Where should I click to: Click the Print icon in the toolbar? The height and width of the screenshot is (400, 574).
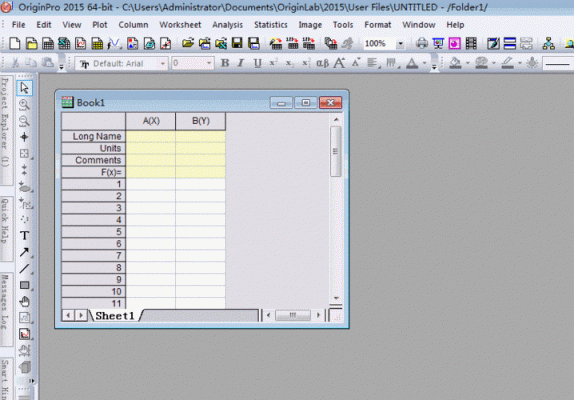pos(422,44)
